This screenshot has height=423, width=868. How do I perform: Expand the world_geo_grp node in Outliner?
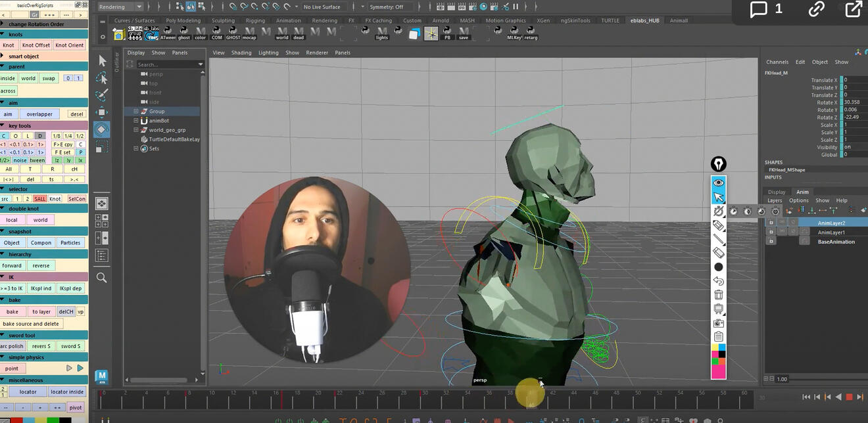pyautogui.click(x=136, y=130)
